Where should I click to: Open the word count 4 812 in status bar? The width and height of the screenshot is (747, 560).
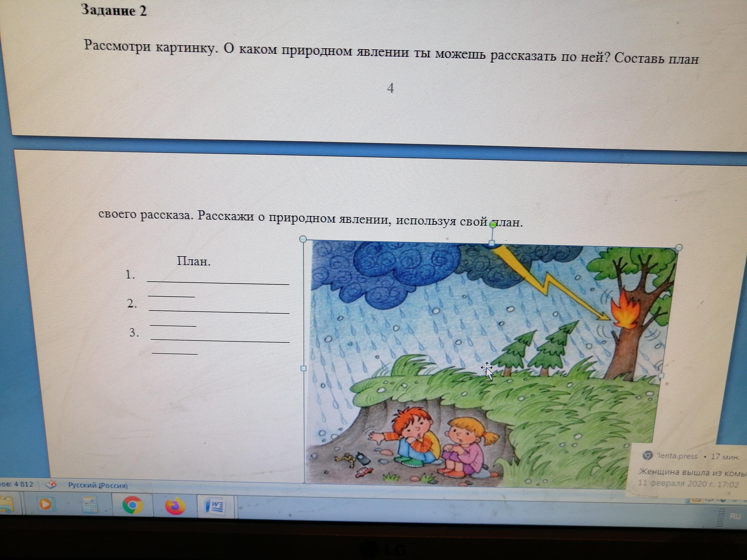[x=17, y=484]
